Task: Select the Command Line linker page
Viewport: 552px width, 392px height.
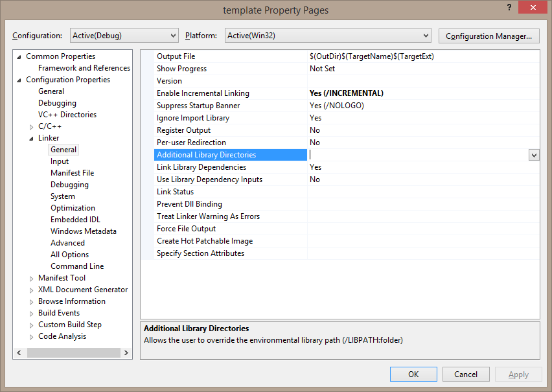Action: pos(76,266)
